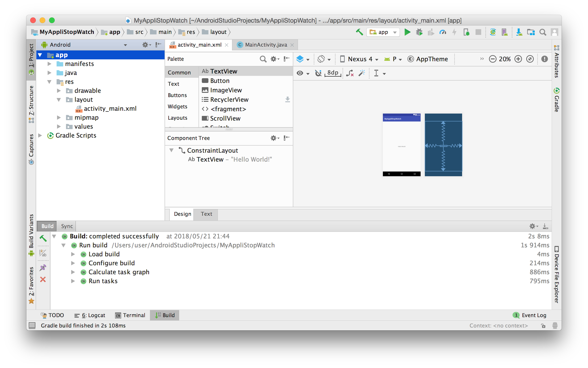Expand Gradle Scripts node
The width and height of the screenshot is (588, 368).
coord(40,135)
